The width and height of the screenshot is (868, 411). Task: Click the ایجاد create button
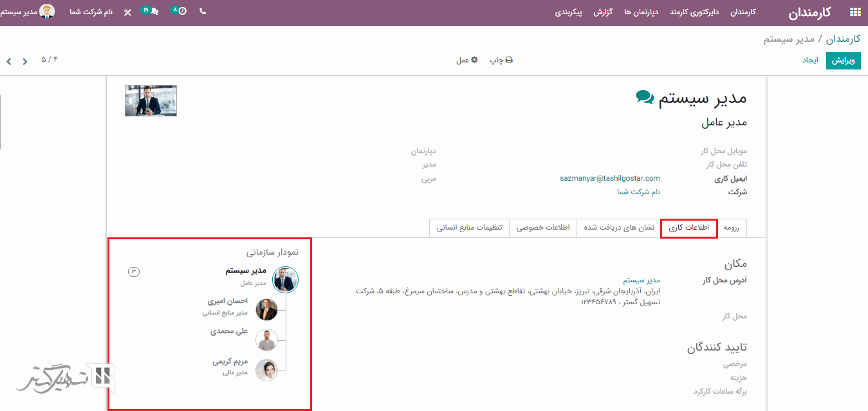(x=809, y=60)
